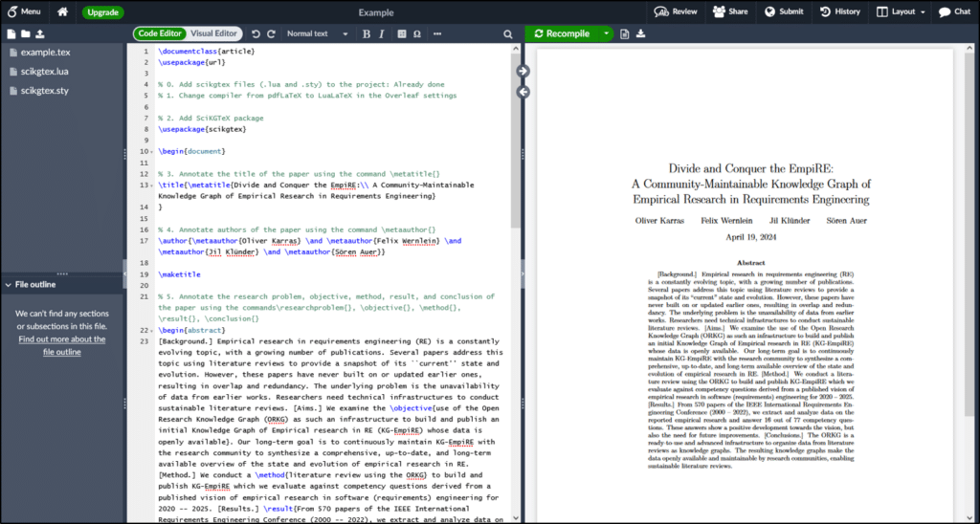980x524 pixels.
Task: Open the Recompile options dropdown arrow
Action: pyautogui.click(x=607, y=34)
